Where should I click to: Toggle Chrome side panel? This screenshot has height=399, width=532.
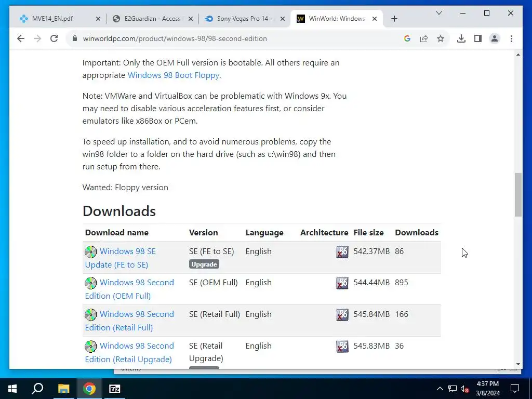[x=478, y=38]
